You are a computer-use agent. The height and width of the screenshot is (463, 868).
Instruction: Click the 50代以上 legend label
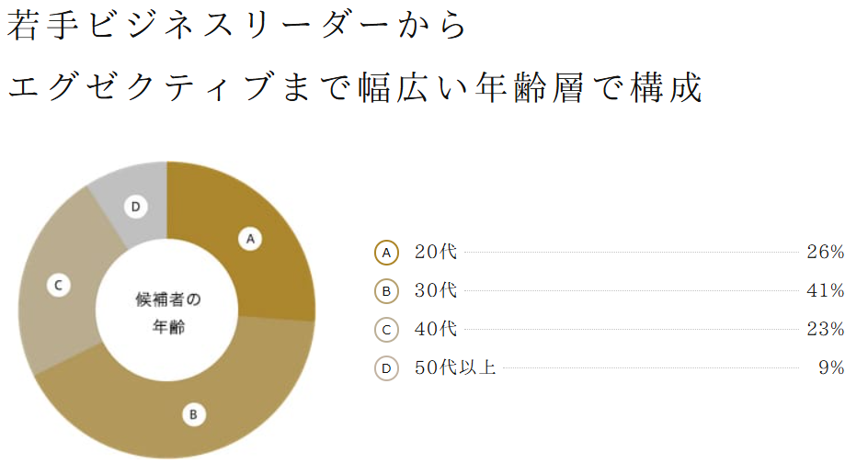455,367
